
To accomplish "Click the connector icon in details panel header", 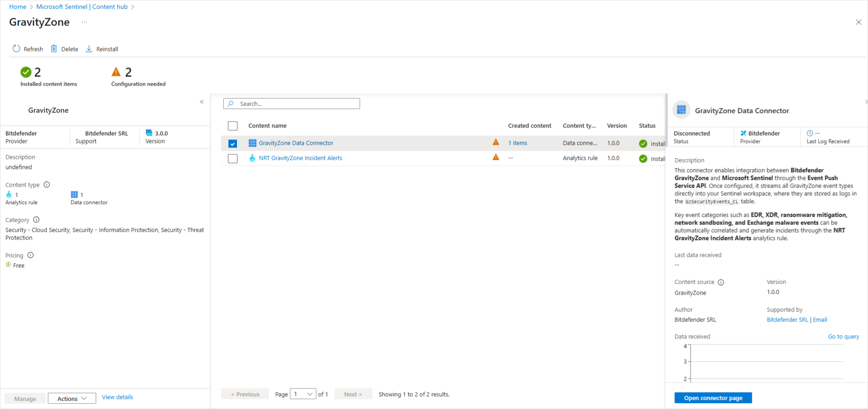I will [682, 110].
